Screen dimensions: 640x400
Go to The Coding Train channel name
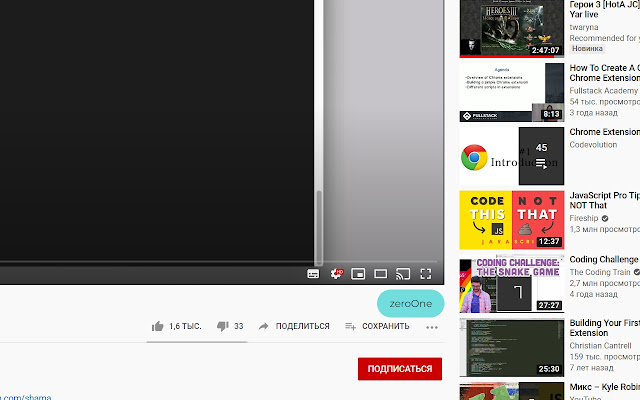[600, 272]
